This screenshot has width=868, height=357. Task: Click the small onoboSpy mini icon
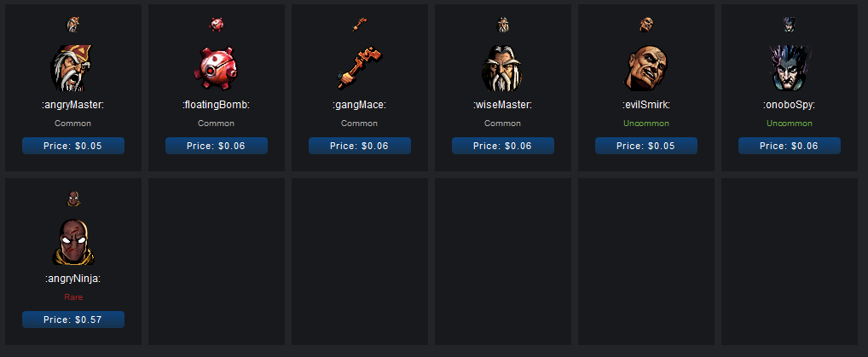tap(790, 25)
